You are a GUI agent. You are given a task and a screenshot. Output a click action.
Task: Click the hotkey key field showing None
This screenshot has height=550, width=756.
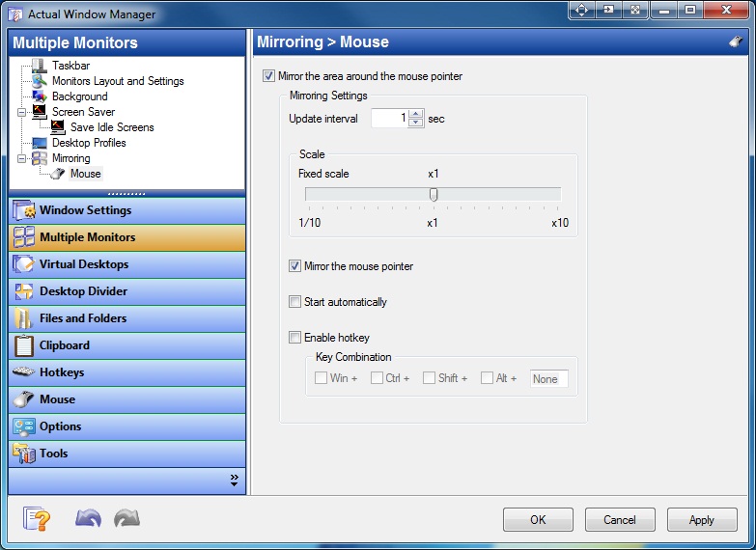click(548, 379)
